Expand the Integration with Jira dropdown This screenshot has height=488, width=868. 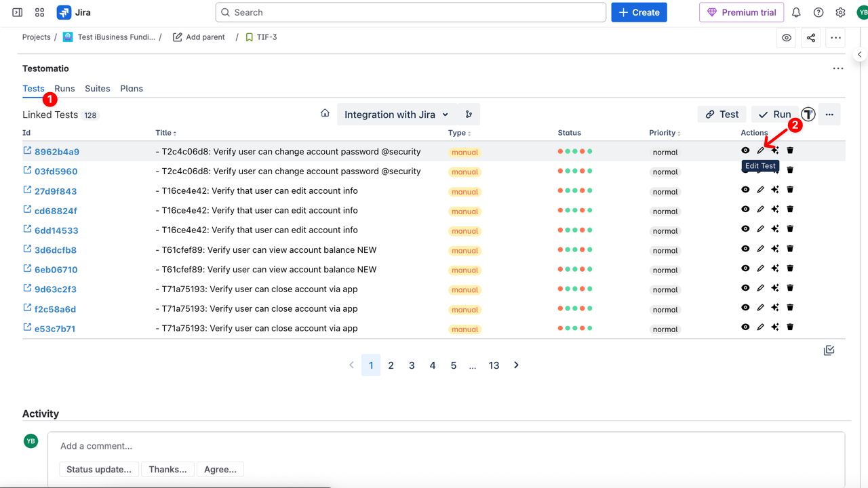(x=396, y=115)
